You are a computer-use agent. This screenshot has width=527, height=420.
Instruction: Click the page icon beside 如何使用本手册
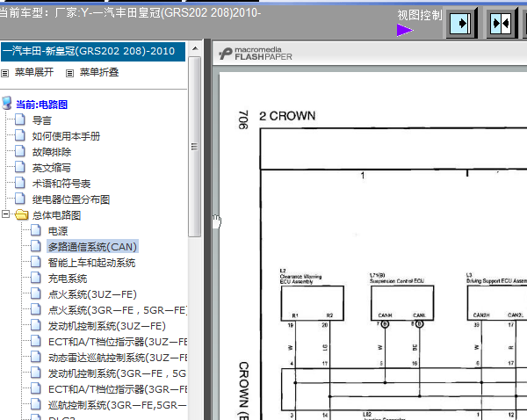pyautogui.click(x=20, y=135)
